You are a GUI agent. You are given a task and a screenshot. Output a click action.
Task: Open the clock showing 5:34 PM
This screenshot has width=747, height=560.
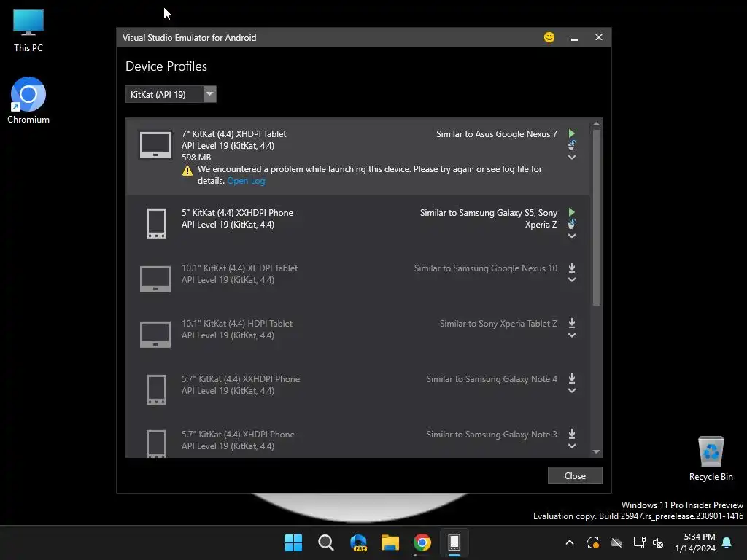click(695, 542)
